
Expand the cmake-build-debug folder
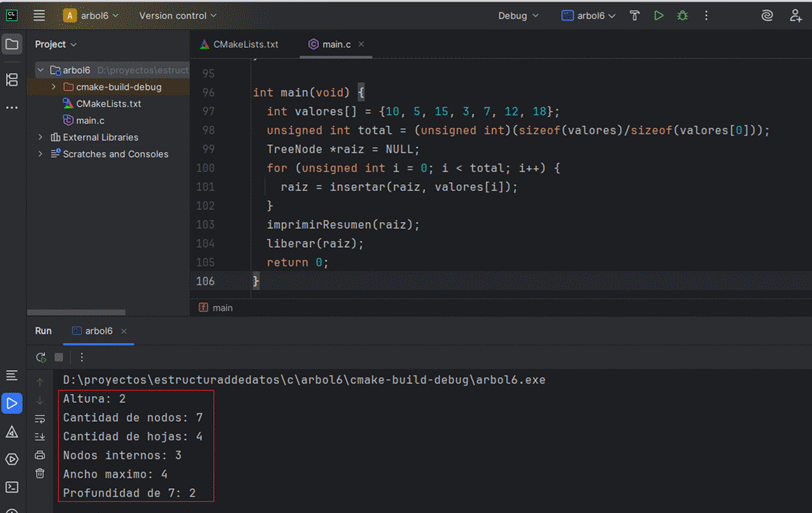click(x=54, y=87)
